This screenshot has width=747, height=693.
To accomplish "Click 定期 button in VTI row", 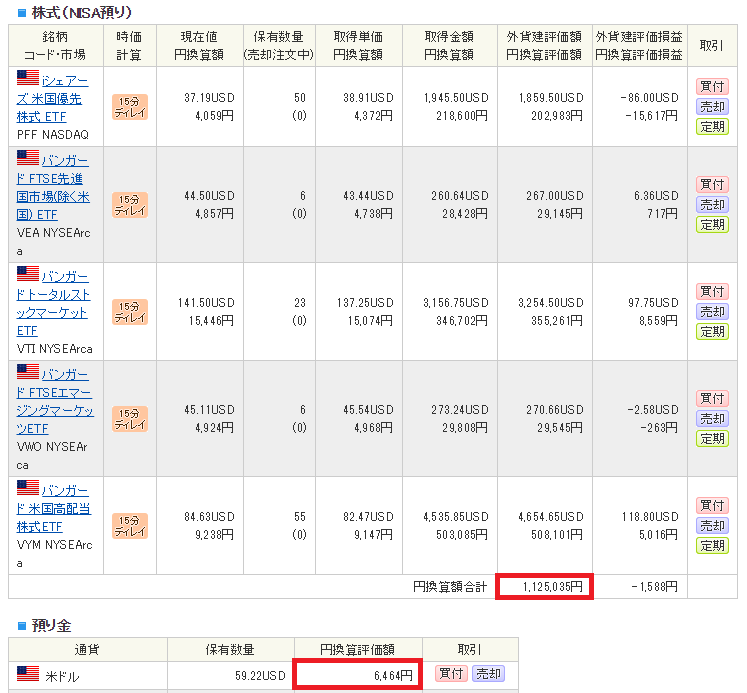I will pos(712,331).
